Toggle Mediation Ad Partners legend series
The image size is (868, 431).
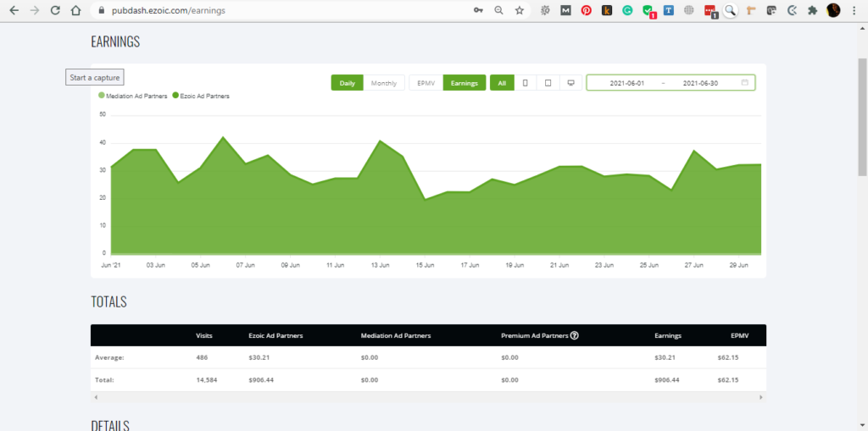coord(133,96)
